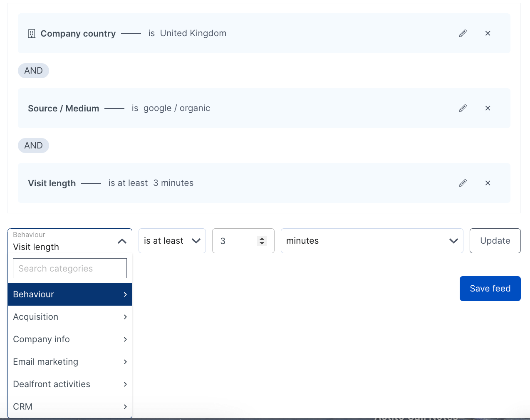This screenshot has height=420, width=530.
Task: Click the building icon beside Company country
Action: (31, 33)
